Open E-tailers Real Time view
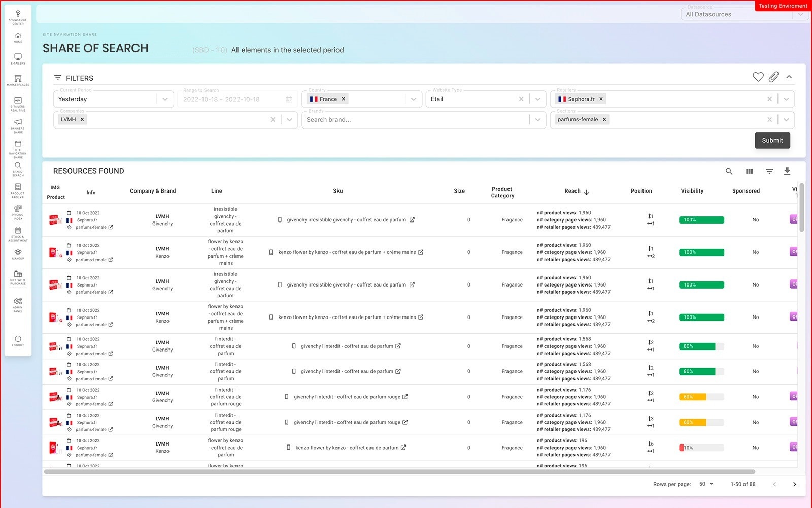812x508 pixels. click(x=18, y=104)
